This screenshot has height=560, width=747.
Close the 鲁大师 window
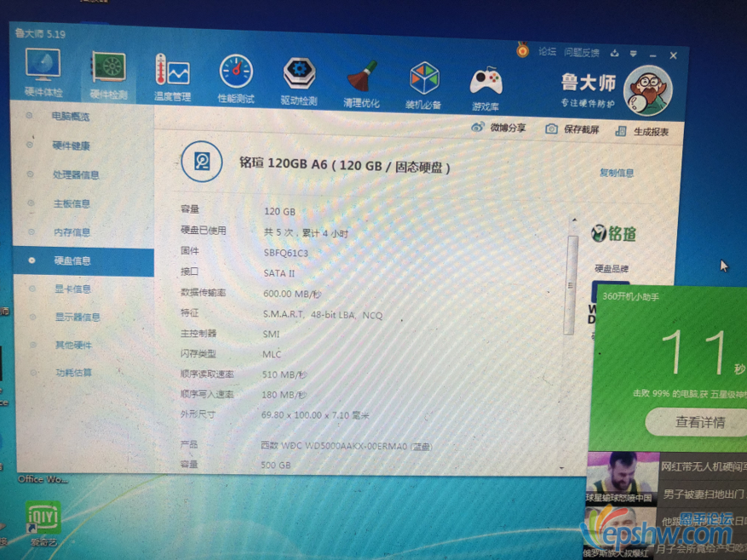(x=673, y=55)
